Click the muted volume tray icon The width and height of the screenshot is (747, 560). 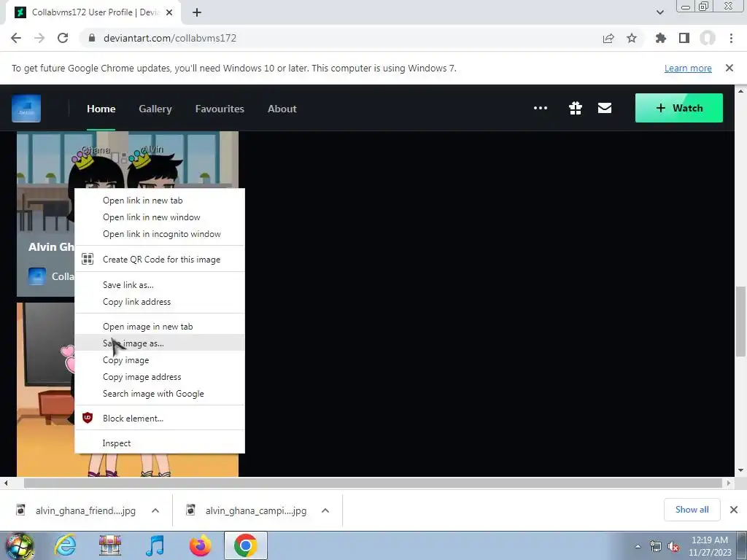[673, 547]
